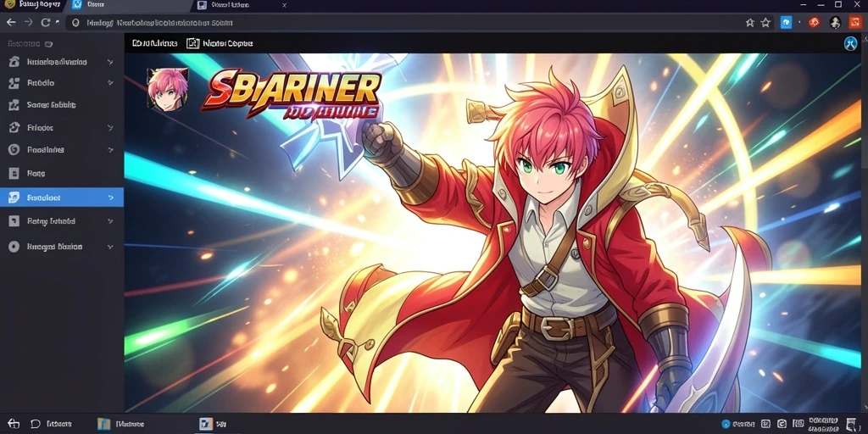Viewport: 868px width, 434px height.
Task: Expand the first sidebar item via its chevron
Action: click(110, 62)
